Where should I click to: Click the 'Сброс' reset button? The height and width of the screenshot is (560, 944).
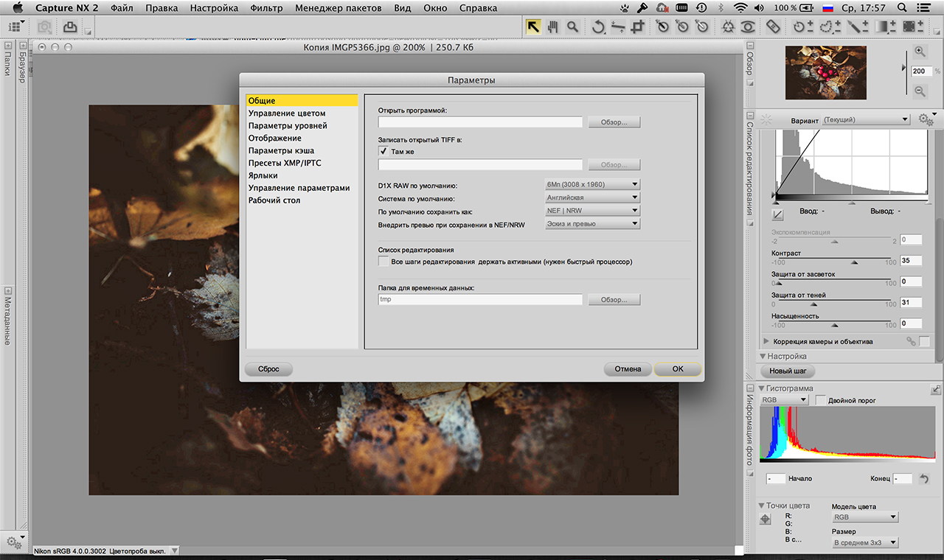(268, 369)
